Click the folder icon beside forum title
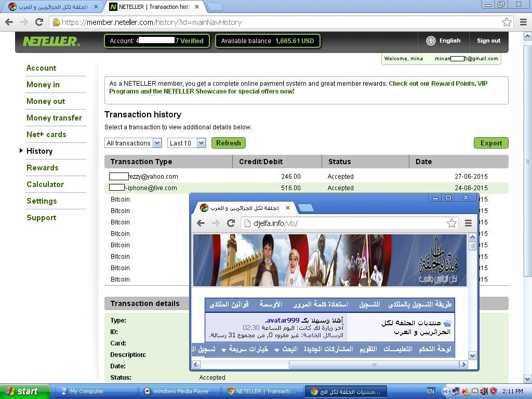This screenshot has width=532, height=399. coord(447,323)
